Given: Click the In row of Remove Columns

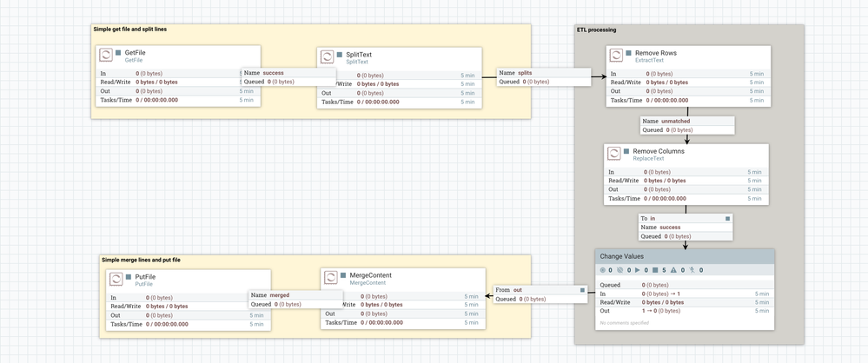Looking at the screenshot, I should click(686, 172).
